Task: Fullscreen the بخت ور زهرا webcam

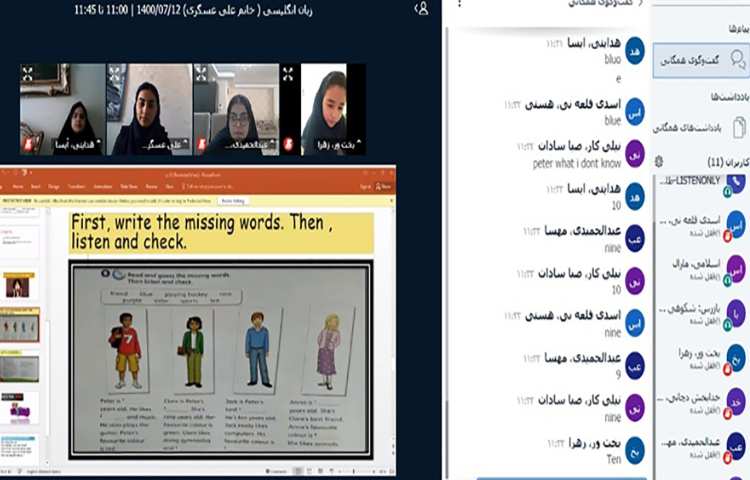Action: 289,73
